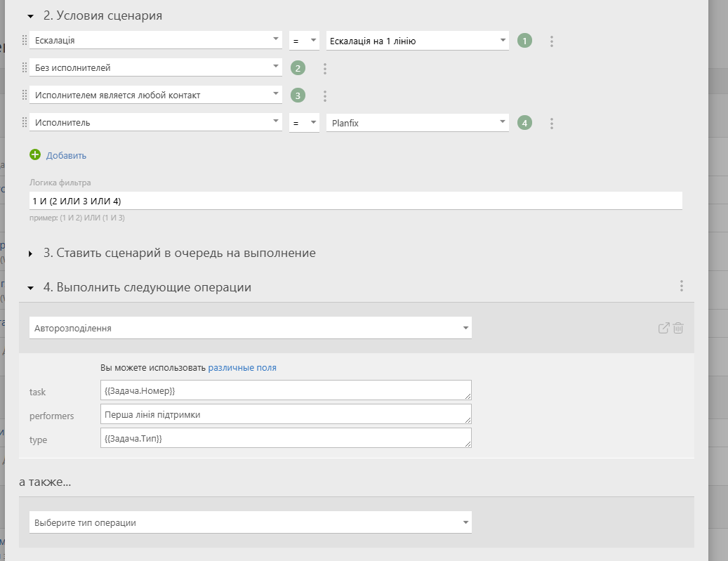This screenshot has width=728, height=561.
Task: Click the а также... label
Action: (45, 482)
